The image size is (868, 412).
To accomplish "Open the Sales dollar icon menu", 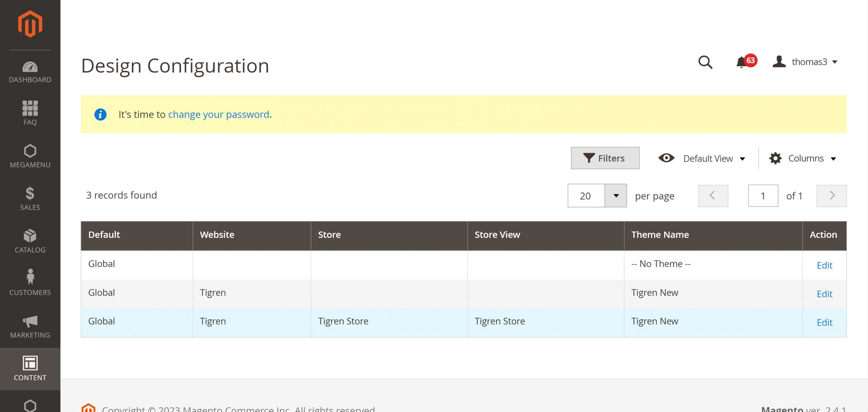I will pos(30,199).
